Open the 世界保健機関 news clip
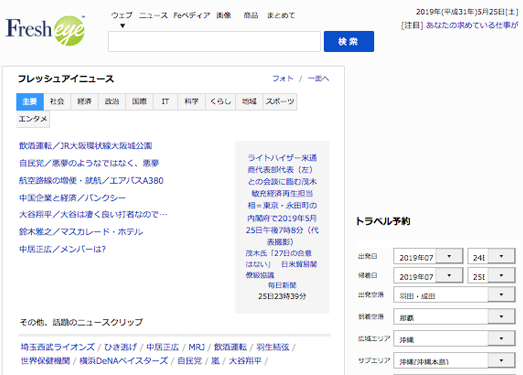523x375 pixels. (45, 361)
